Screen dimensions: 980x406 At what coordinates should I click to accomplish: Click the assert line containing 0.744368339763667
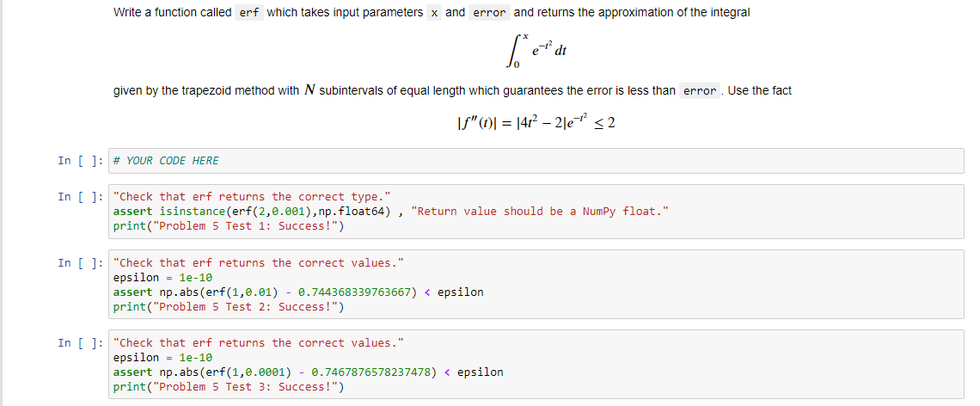point(298,292)
